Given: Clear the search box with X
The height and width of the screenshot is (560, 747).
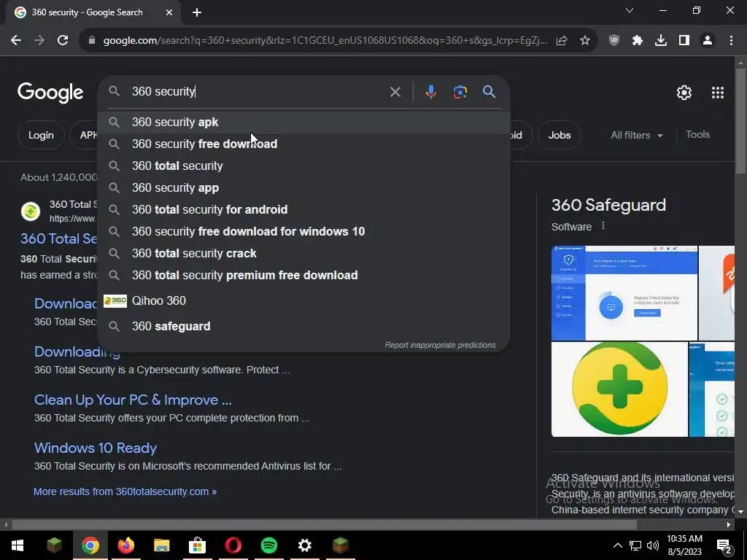Looking at the screenshot, I should click(395, 92).
